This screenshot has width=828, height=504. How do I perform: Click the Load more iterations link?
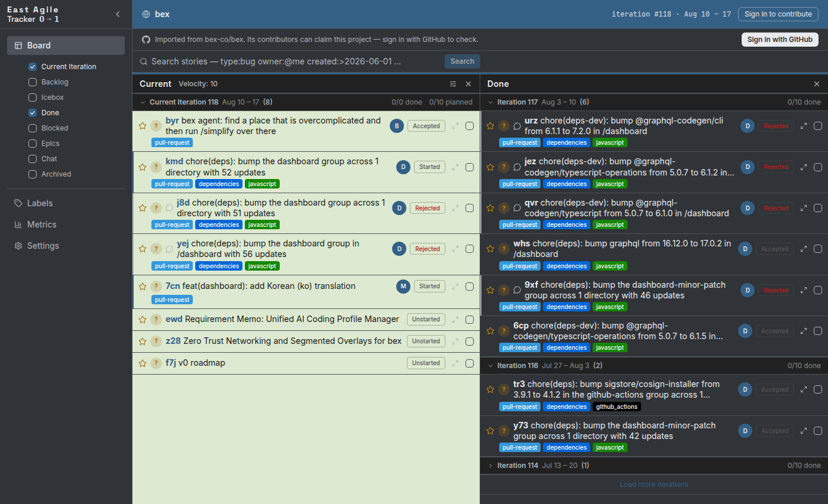[x=654, y=485]
